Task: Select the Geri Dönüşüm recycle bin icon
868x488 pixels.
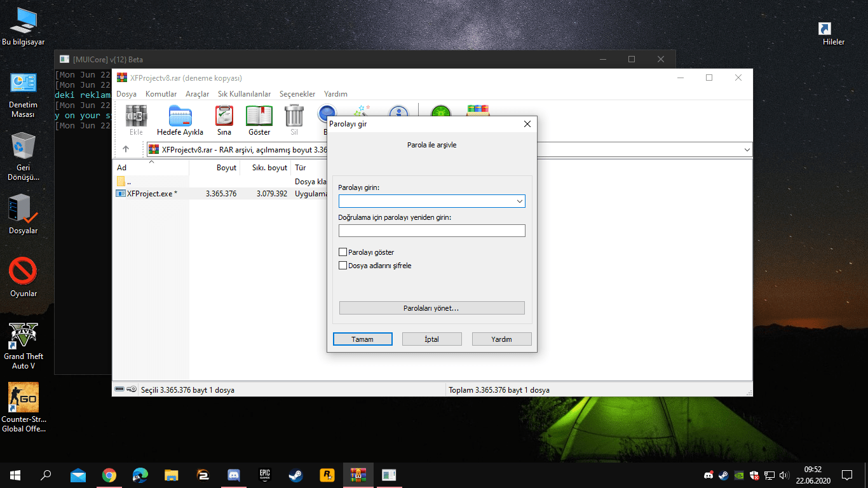Action: 23,157
